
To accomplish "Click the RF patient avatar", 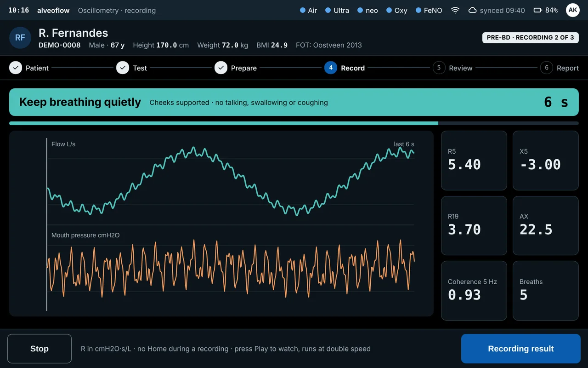I will point(20,38).
